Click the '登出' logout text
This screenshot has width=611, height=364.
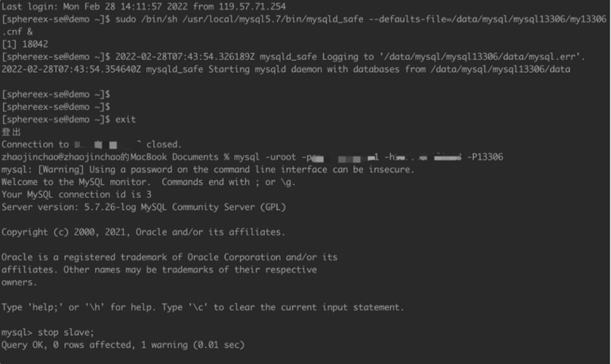(10, 132)
